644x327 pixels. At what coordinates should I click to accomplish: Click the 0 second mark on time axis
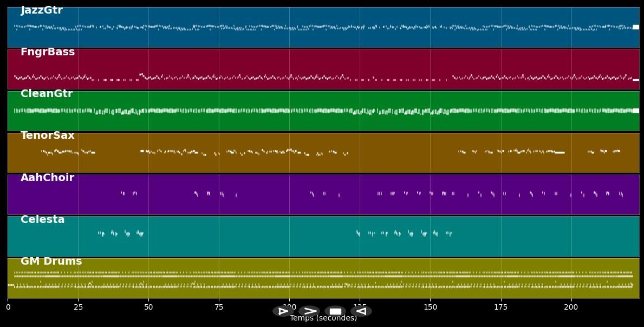point(8,307)
